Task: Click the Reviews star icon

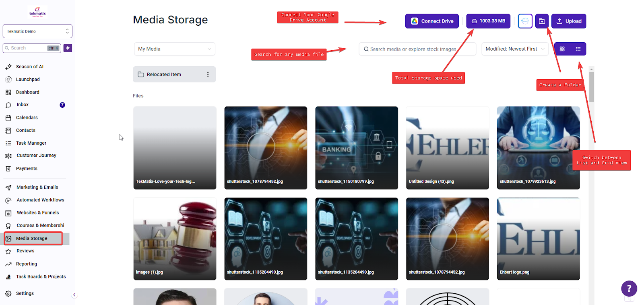Action: [x=8, y=251]
